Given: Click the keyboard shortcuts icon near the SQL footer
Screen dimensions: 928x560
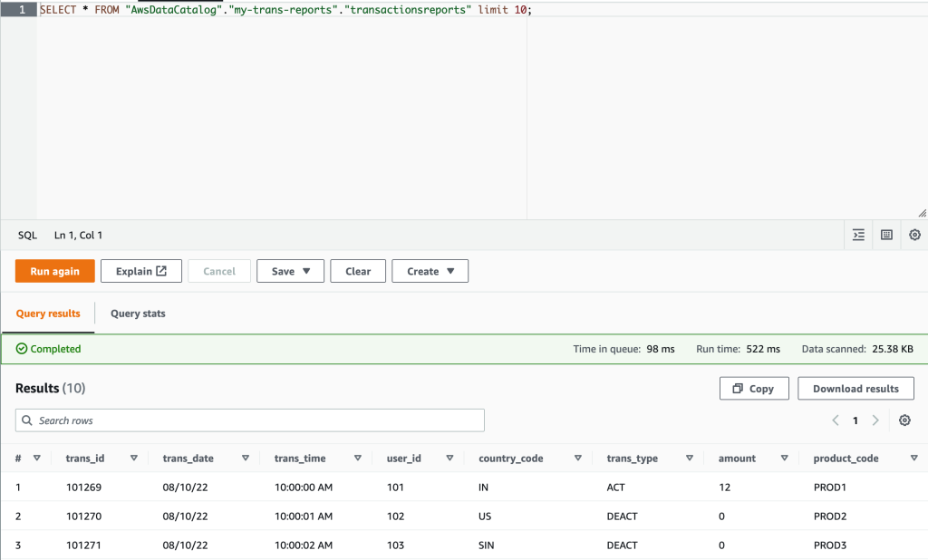Looking at the screenshot, I should click(x=886, y=235).
